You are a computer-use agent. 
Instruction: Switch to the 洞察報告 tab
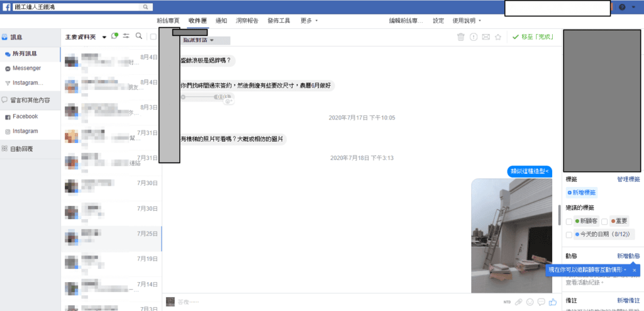coord(247,20)
